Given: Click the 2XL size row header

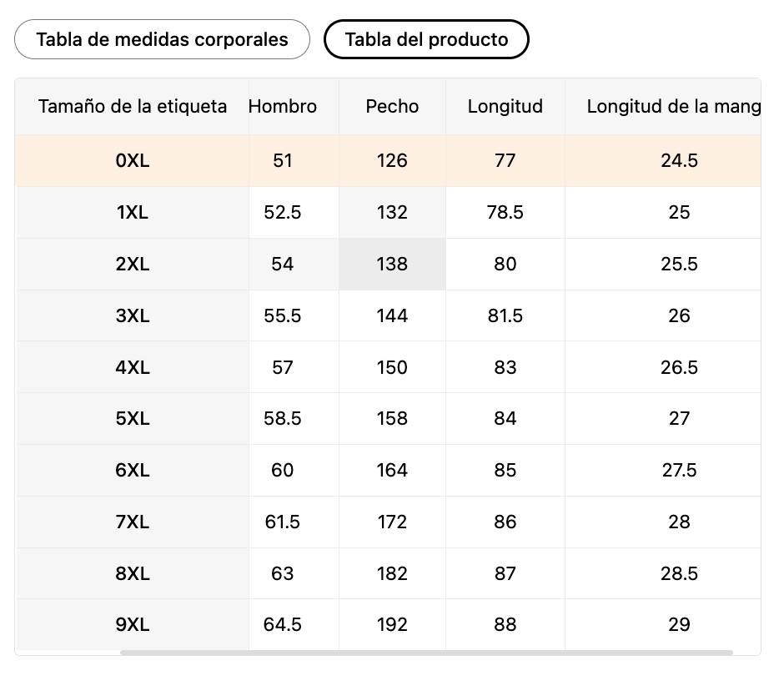Looking at the screenshot, I should [133, 264].
